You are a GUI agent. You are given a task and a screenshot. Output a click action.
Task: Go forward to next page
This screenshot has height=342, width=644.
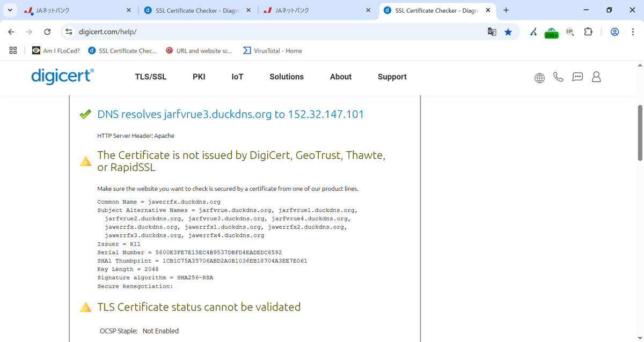(x=29, y=32)
